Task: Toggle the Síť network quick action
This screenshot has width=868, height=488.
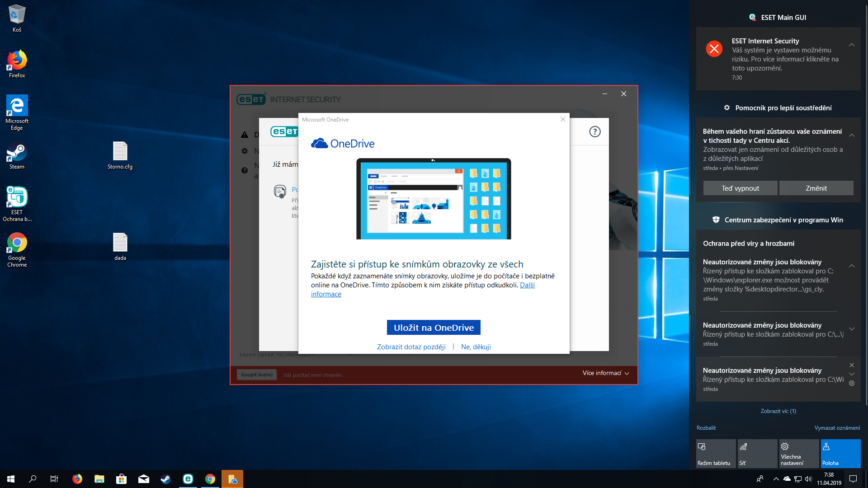Action: (757, 454)
